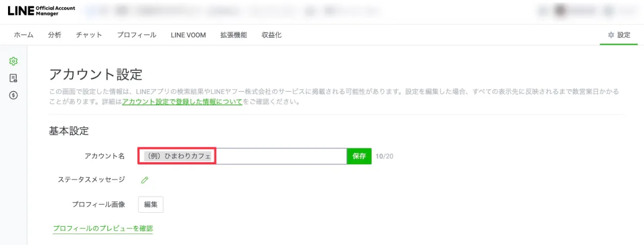Image resolution: width=644 pixels, height=245 pixels.
Task: Select the gear icon in left sidebar
Action: (x=13, y=61)
